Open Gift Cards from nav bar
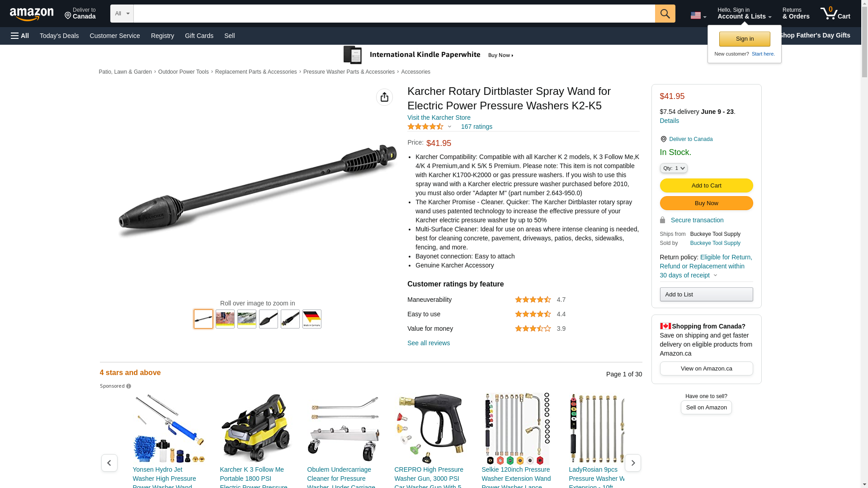This screenshot has height=488, width=868. pos(199,36)
